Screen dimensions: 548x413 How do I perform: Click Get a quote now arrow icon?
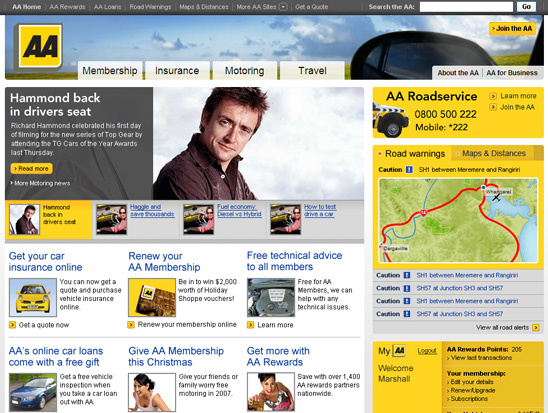click(12, 325)
